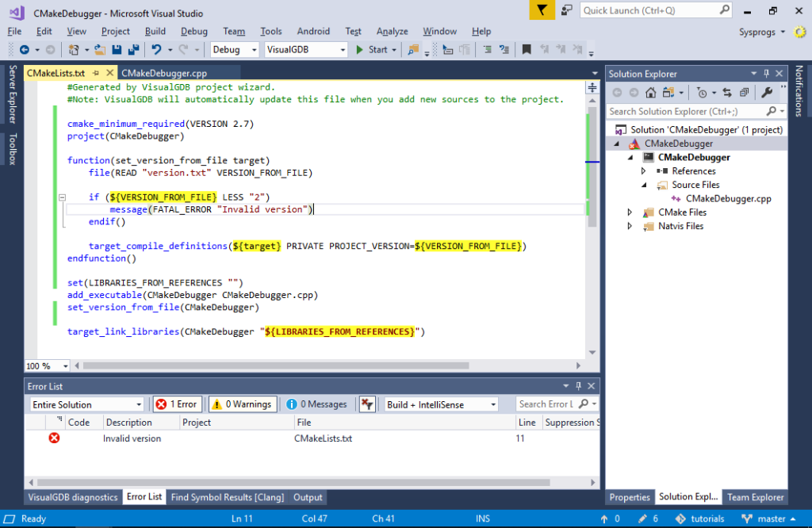The width and height of the screenshot is (812, 528).
Task: Click the Search Error List field
Action: pyautogui.click(x=557, y=404)
